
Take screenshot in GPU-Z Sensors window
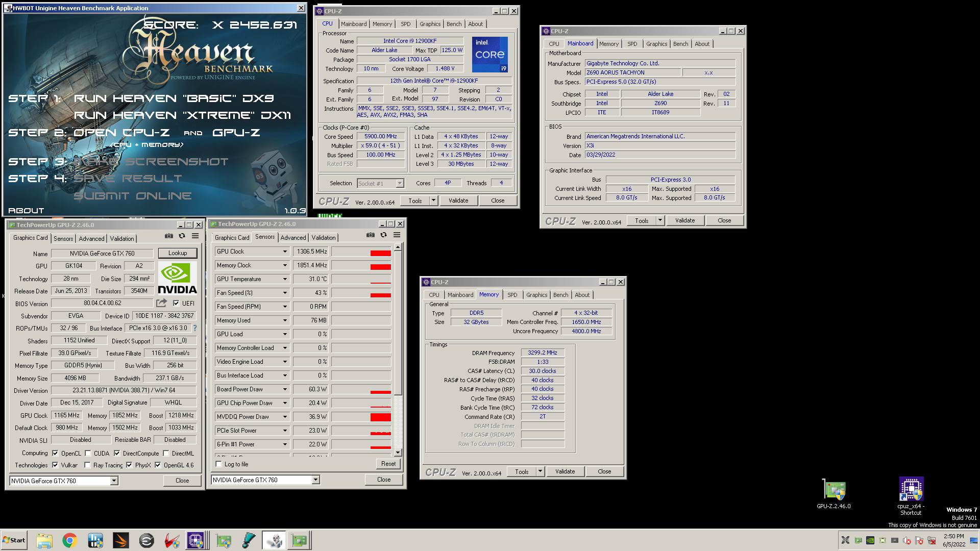[x=371, y=235]
